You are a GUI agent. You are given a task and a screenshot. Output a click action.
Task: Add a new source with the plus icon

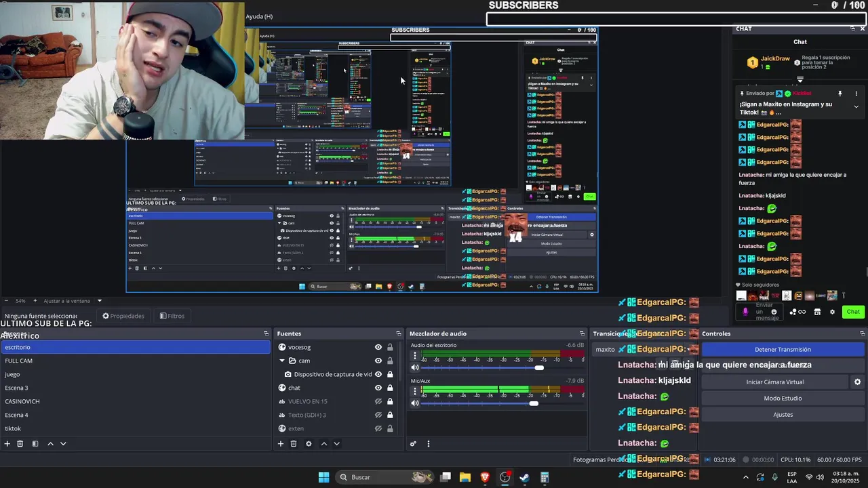(x=281, y=444)
